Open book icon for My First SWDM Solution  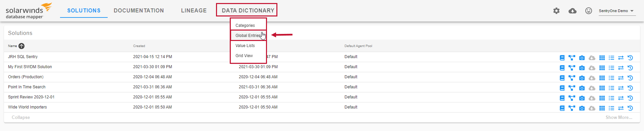(x=562, y=68)
